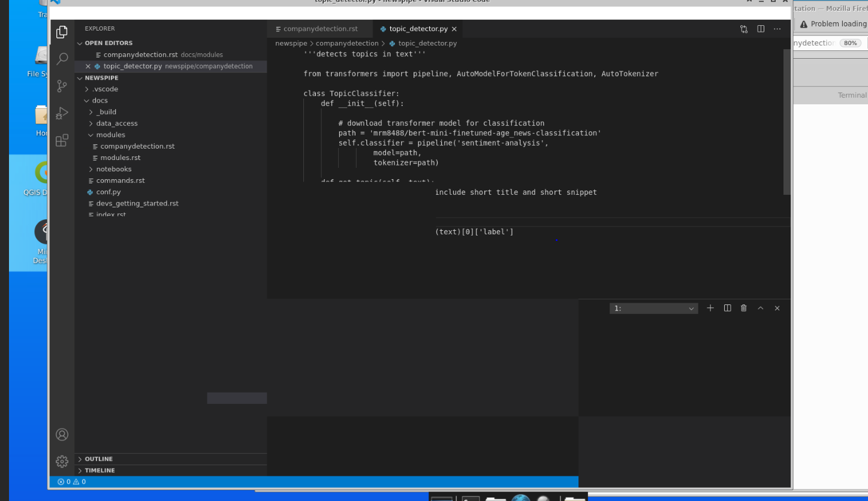The height and width of the screenshot is (501, 868).
Task: Close the topic_detector.py editor tab
Action: (454, 29)
